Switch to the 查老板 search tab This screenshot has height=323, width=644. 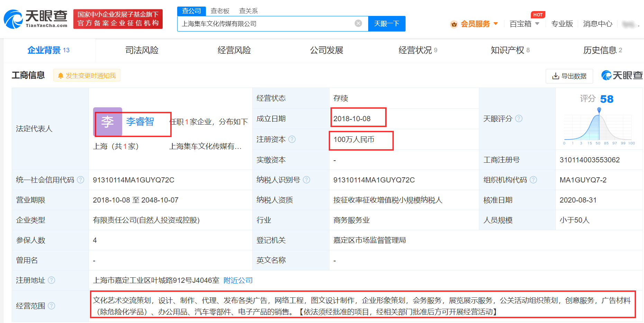pos(220,11)
